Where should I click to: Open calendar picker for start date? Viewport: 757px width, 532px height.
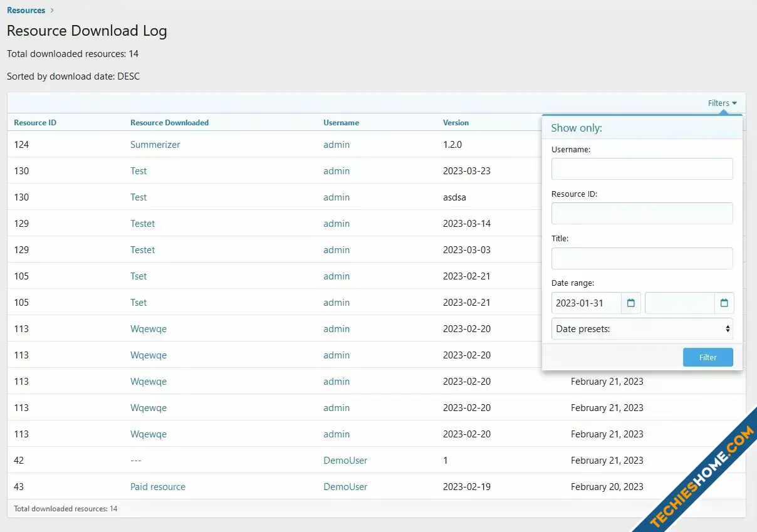coord(631,303)
